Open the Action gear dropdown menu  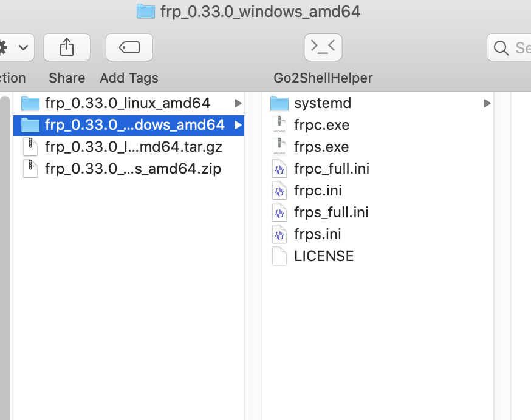pyautogui.click(x=15, y=47)
